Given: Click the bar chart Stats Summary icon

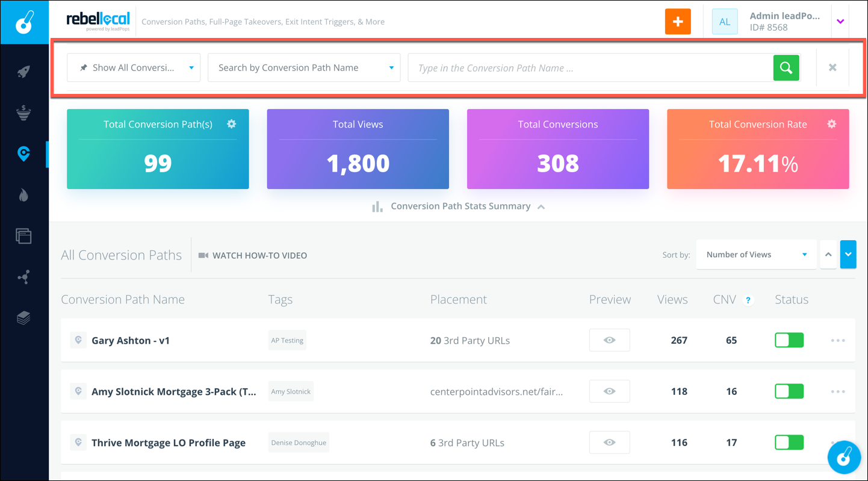Looking at the screenshot, I should click(x=377, y=206).
